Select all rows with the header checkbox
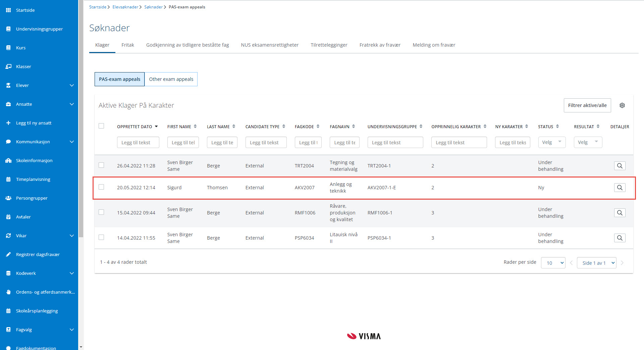This screenshot has height=350, width=644. 101,126
